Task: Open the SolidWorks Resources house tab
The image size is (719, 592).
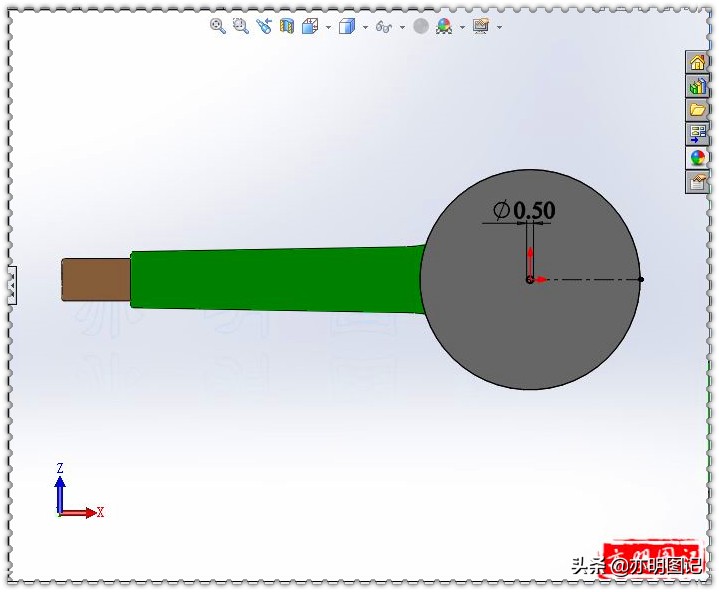Action: tap(697, 62)
